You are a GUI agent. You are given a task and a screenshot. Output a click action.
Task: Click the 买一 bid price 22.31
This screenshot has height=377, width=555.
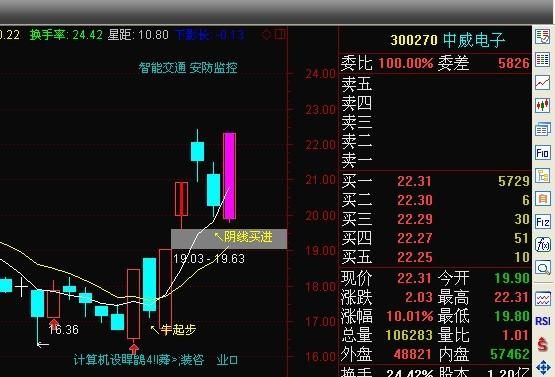click(x=414, y=181)
